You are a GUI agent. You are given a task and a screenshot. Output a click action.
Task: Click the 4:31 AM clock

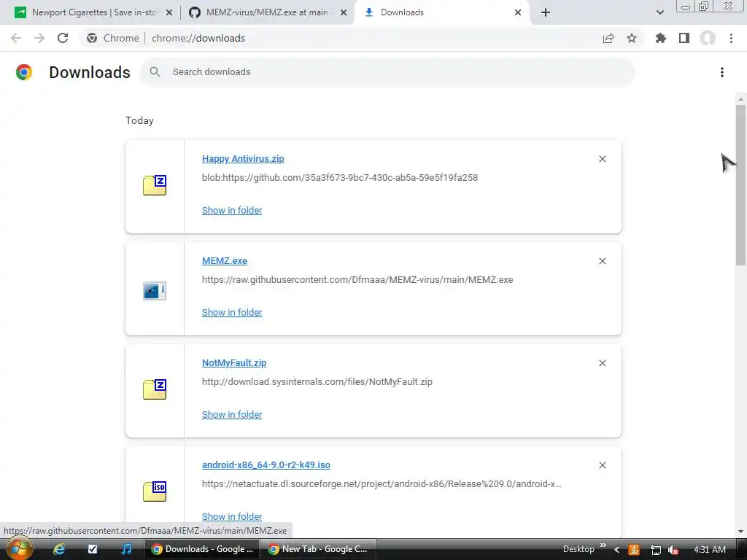(710, 550)
